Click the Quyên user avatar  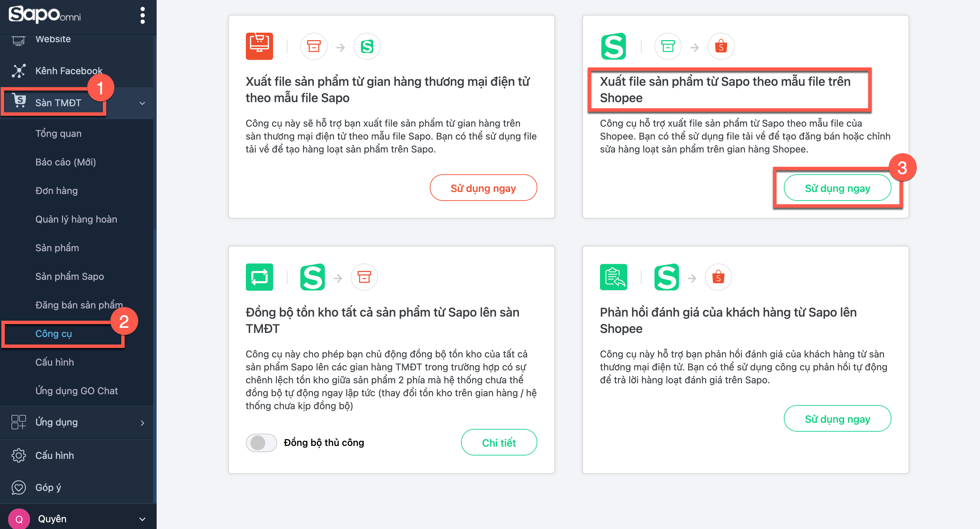click(19, 519)
